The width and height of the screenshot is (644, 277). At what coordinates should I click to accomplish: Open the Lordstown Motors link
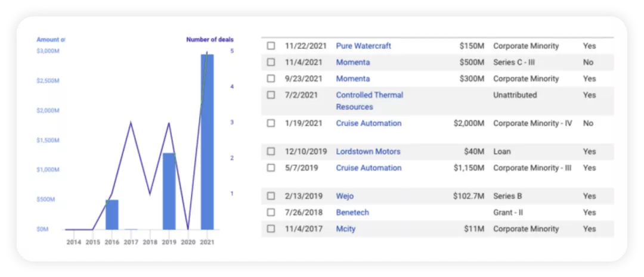368,151
